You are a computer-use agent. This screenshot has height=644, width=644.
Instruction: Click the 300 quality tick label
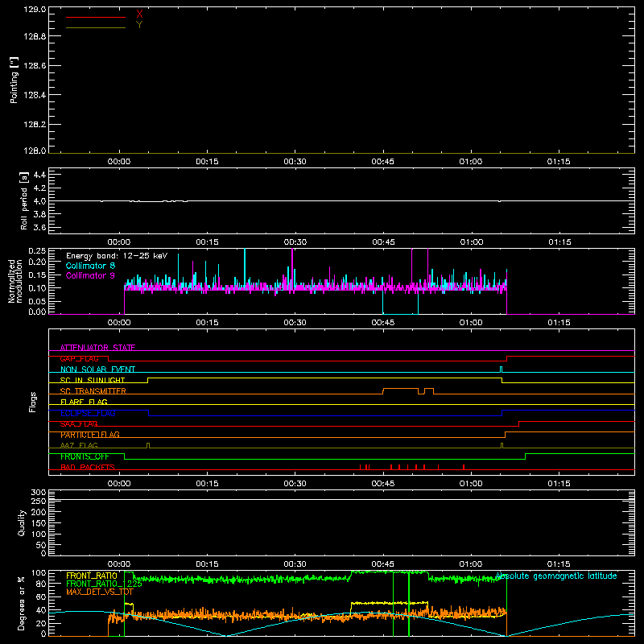coord(39,493)
